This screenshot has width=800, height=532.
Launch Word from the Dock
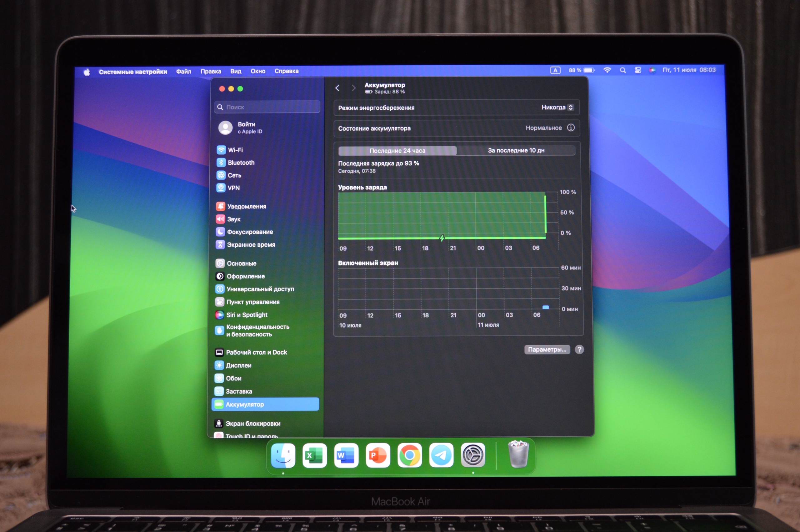click(346, 455)
